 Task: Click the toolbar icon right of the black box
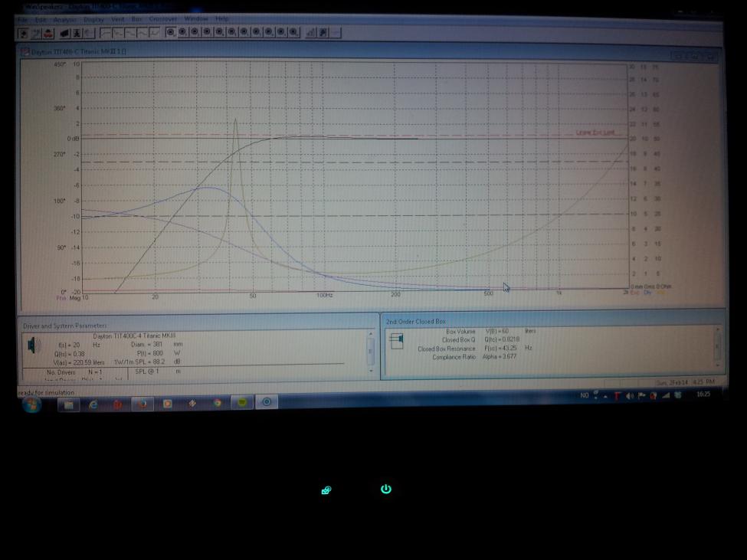[x=77, y=33]
